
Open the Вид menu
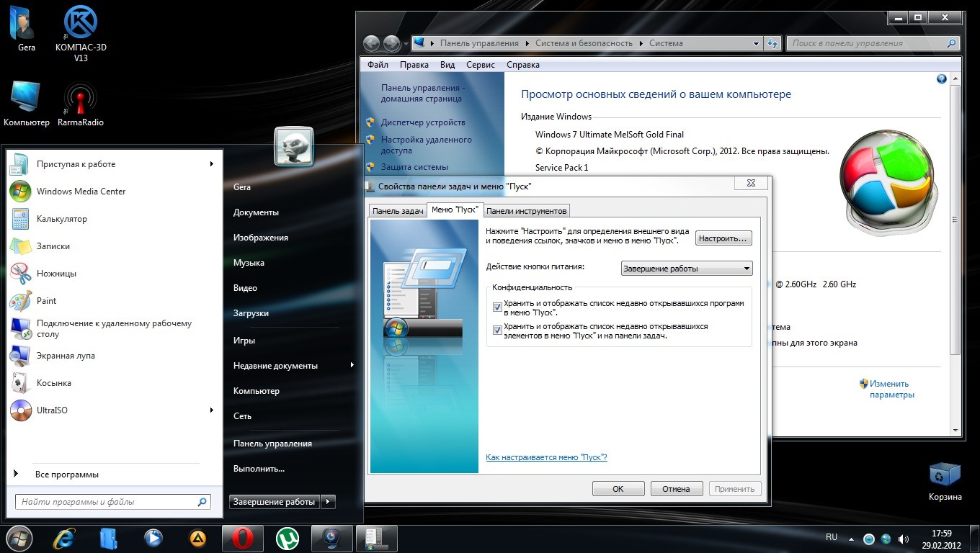click(x=447, y=65)
